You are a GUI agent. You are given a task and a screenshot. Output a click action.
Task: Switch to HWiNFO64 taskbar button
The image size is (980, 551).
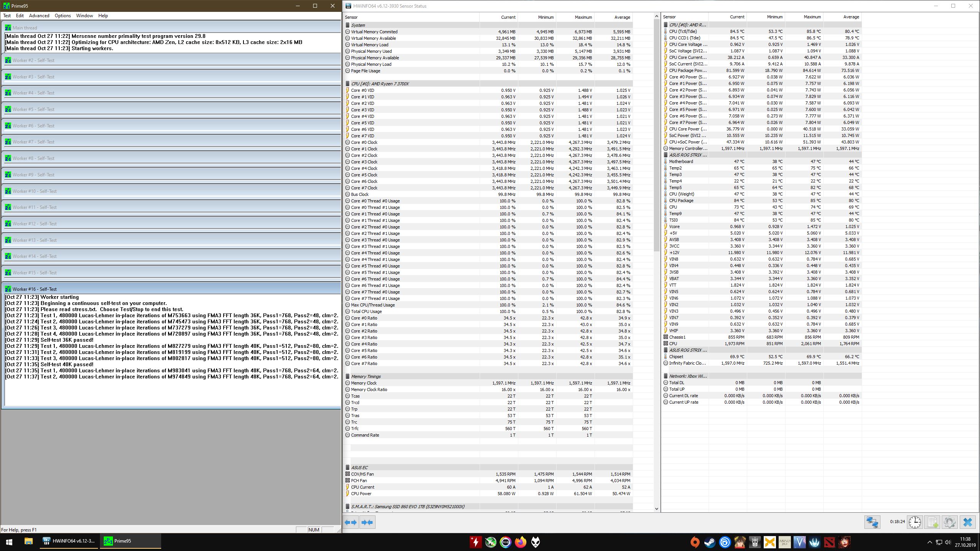click(70, 541)
